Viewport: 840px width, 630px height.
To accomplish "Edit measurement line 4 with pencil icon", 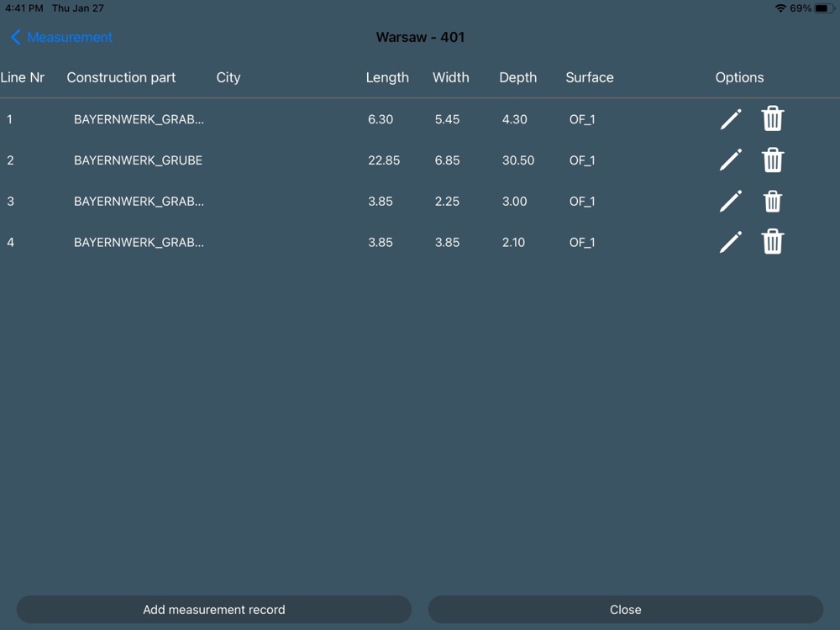I will pos(731,242).
